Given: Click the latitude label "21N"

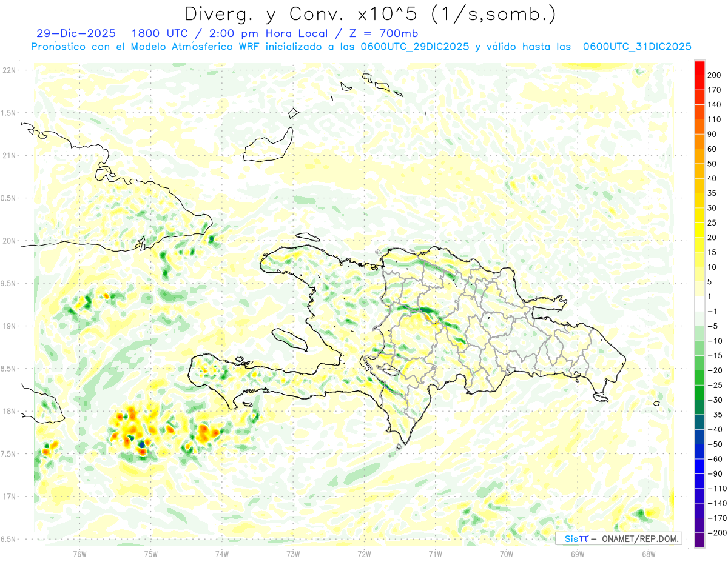Looking at the screenshot, I should click(9, 156).
